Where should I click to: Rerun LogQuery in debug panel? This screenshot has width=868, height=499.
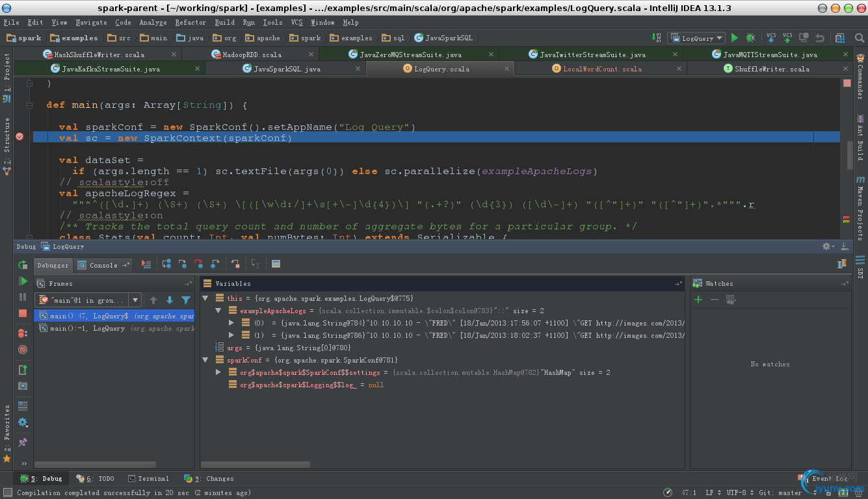click(x=23, y=264)
